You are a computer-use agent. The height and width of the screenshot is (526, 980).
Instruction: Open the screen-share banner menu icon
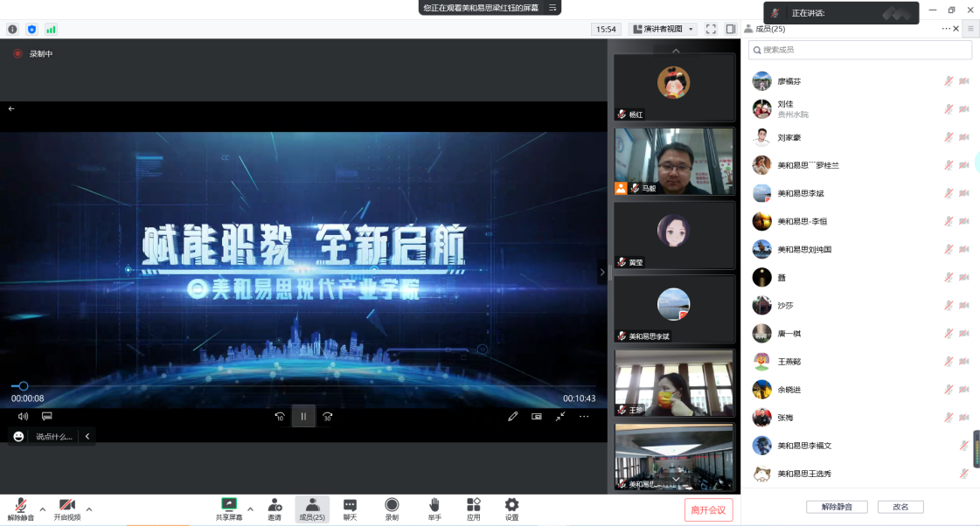553,8
